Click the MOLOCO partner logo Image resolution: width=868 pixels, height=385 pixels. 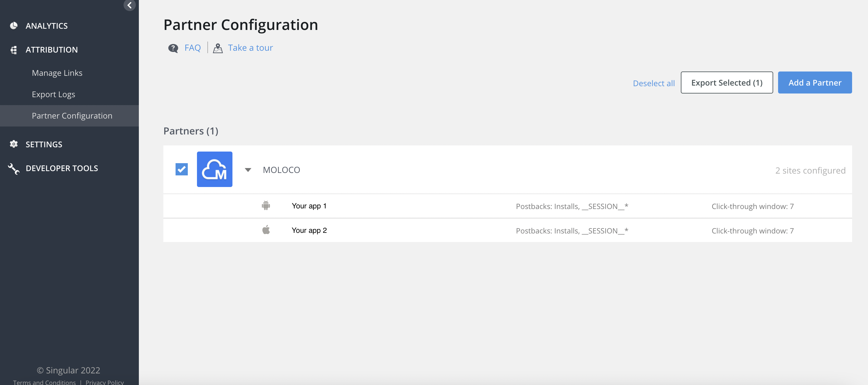click(215, 169)
